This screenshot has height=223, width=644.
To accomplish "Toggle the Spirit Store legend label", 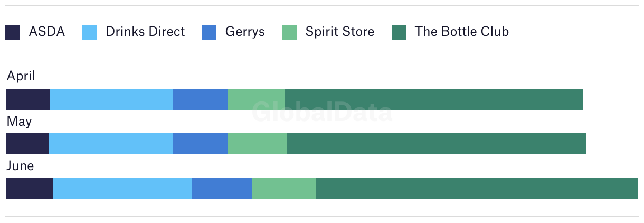I will click(340, 32).
